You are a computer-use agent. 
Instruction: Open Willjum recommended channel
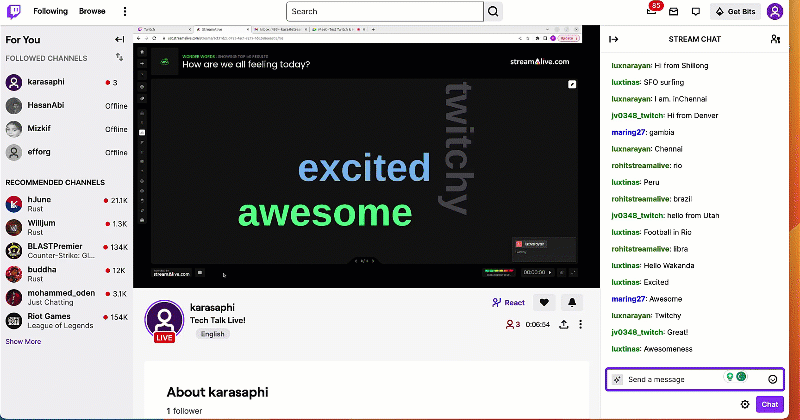tap(66, 227)
